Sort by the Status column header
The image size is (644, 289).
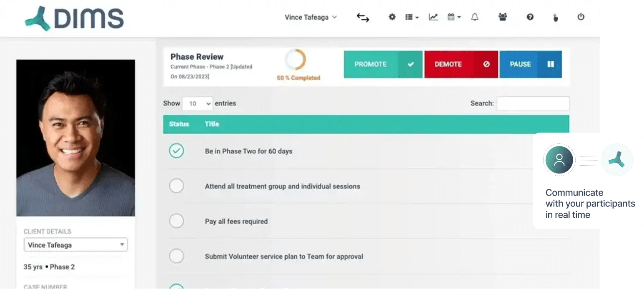click(179, 124)
